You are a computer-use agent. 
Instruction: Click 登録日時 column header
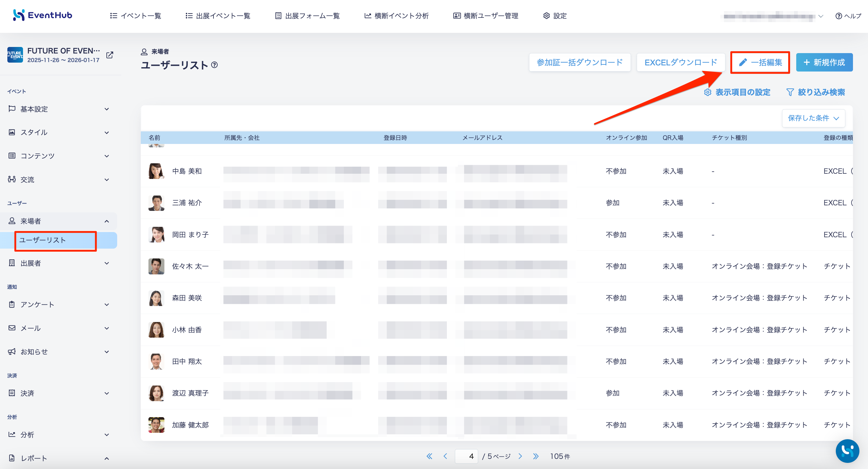(395, 138)
